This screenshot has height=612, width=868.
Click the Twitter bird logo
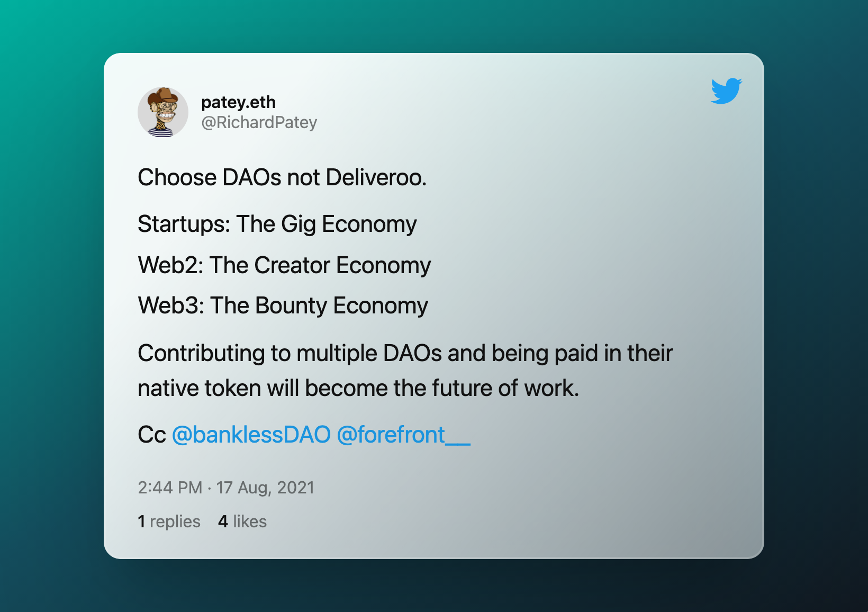[x=726, y=91]
